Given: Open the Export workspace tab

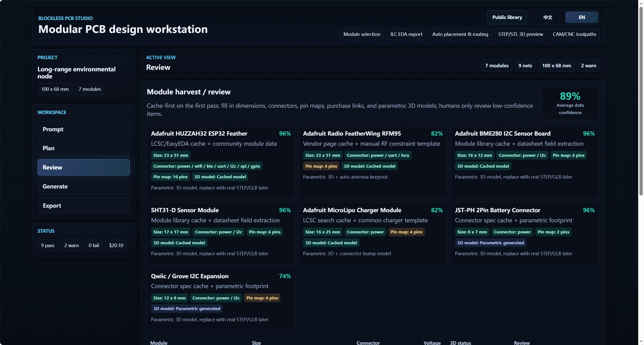Looking at the screenshot, I should point(84,206).
